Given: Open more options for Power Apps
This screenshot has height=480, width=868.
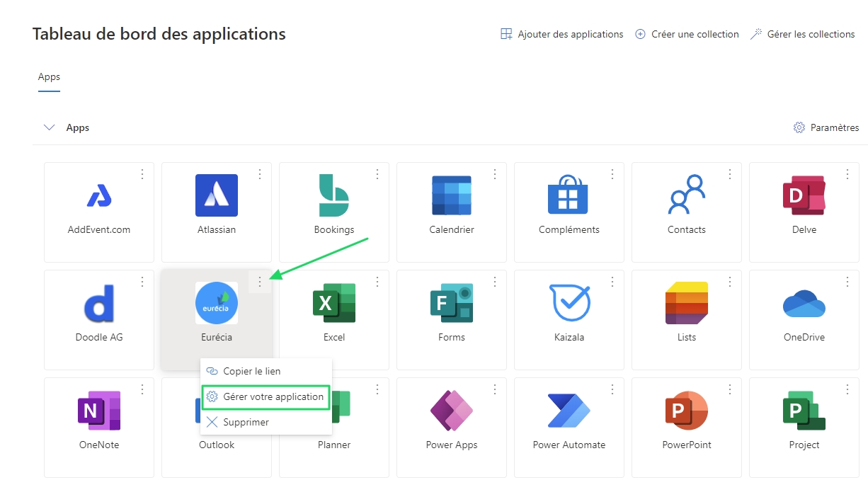Looking at the screenshot, I should [495, 389].
